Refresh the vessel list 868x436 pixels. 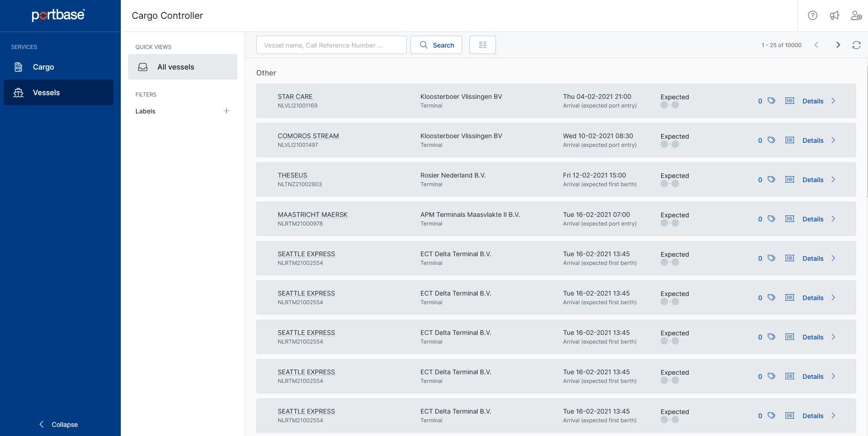pyautogui.click(x=857, y=44)
